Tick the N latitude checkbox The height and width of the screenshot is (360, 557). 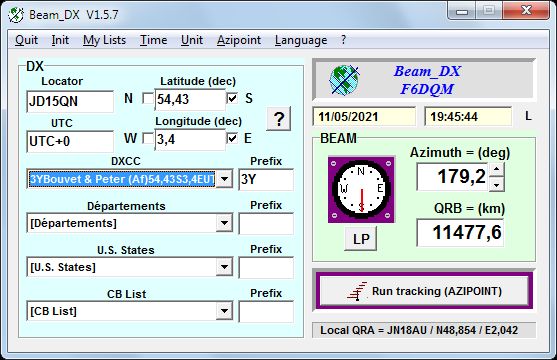(147, 98)
